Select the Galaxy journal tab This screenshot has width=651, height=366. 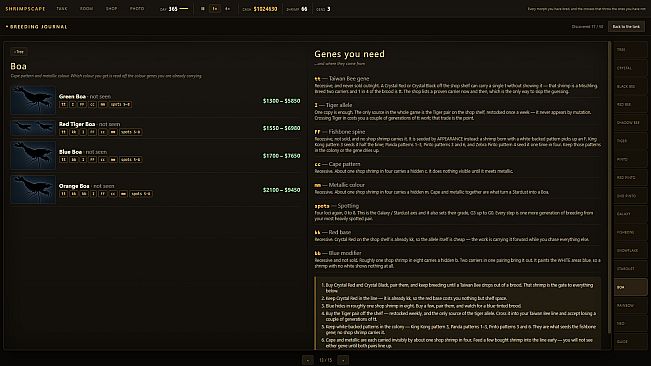click(630, 214)
